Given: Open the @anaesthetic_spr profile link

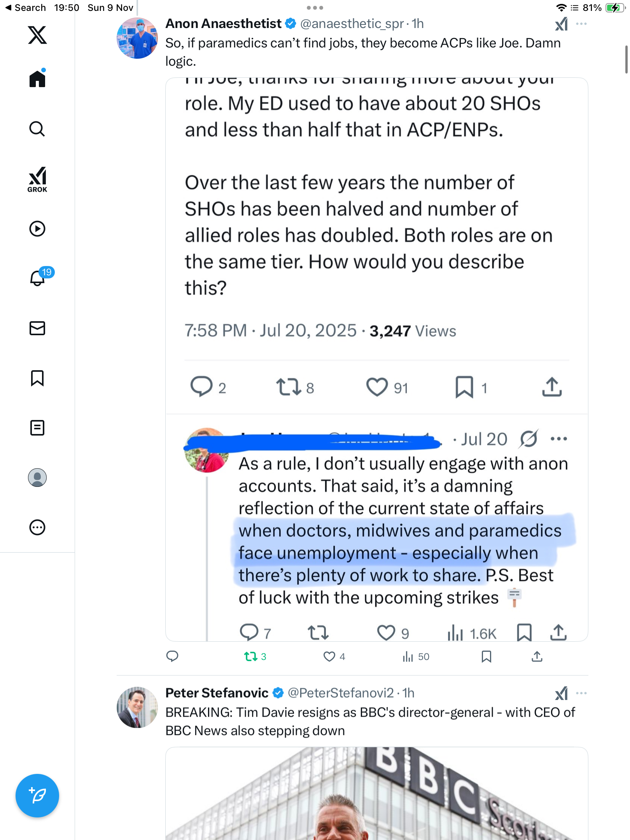Looking at the screenshot, I should point(352,24).
